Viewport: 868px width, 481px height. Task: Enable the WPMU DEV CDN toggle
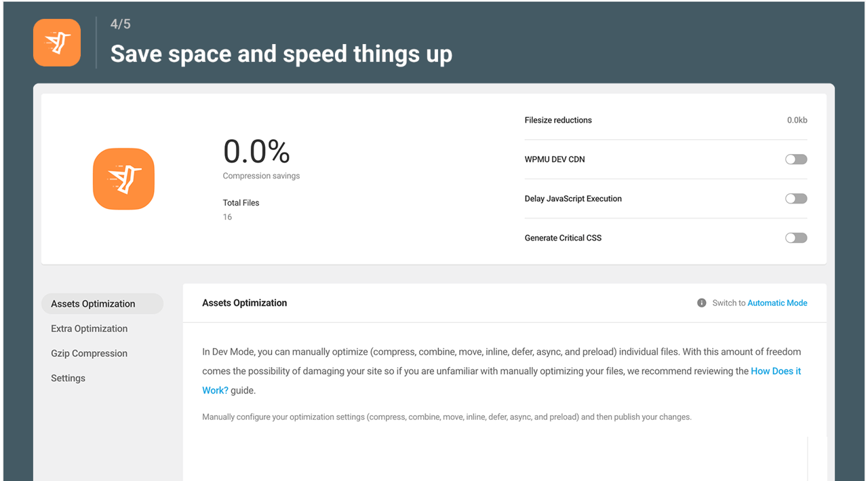tap(795, 159)
